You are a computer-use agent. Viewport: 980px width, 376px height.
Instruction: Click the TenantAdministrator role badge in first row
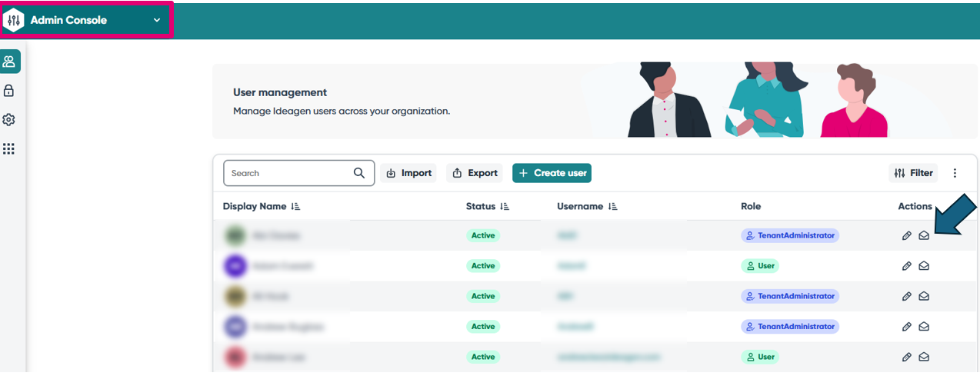[x=789, y=235]
